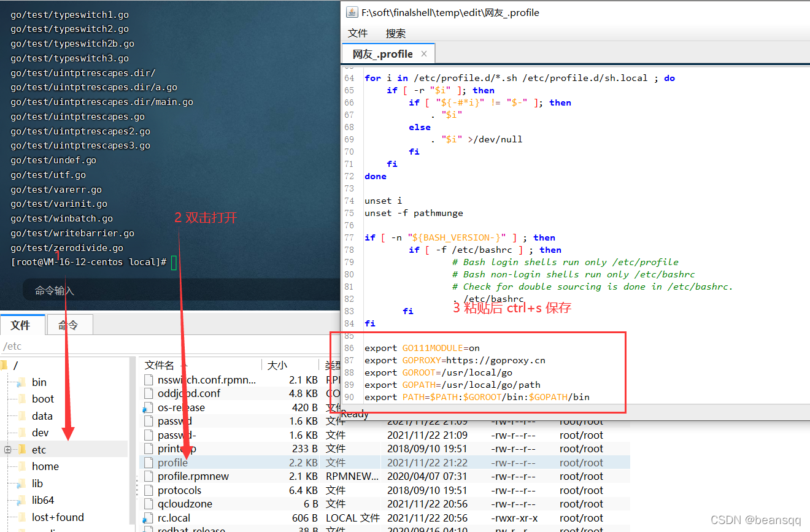This screenshot has width=810, height=532.
Task: Open the 文件 menu in editor window
Action: [x=358, y=33]
